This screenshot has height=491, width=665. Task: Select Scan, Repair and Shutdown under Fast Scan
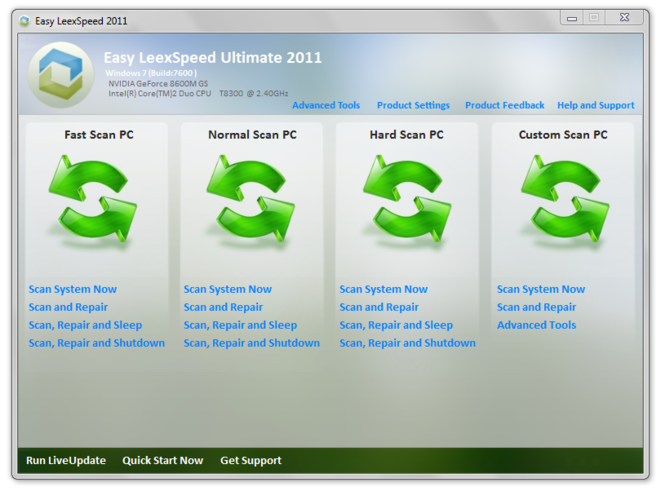pyautogui.click(x=97, y=343)
